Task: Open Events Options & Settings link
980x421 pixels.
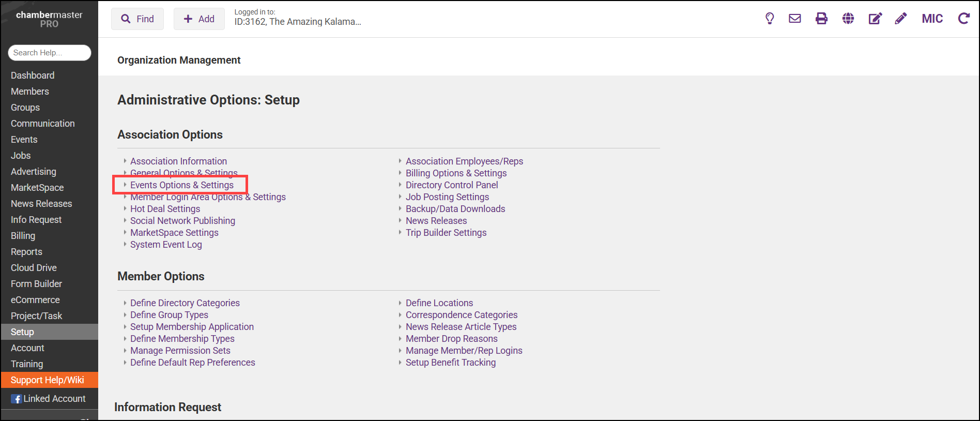Action: (181, 185)
